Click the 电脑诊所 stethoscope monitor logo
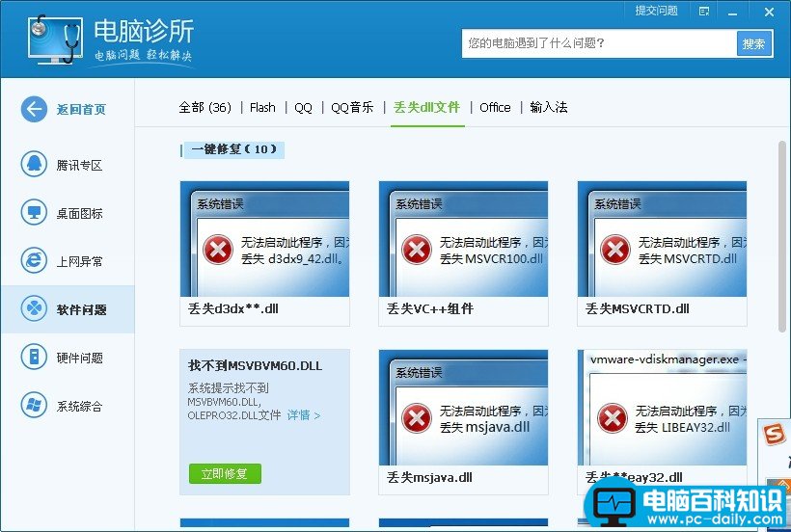Viewport: 791px width, 532px height. [55, 40]
